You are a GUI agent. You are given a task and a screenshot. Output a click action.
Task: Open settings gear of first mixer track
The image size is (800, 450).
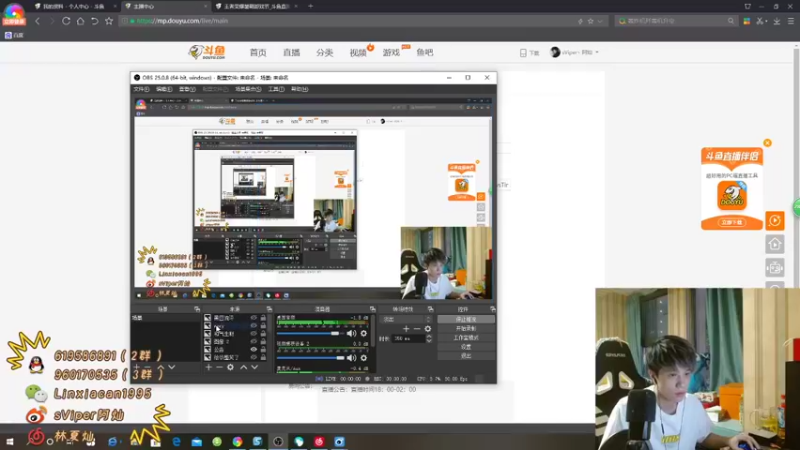(x=364, y=333)
